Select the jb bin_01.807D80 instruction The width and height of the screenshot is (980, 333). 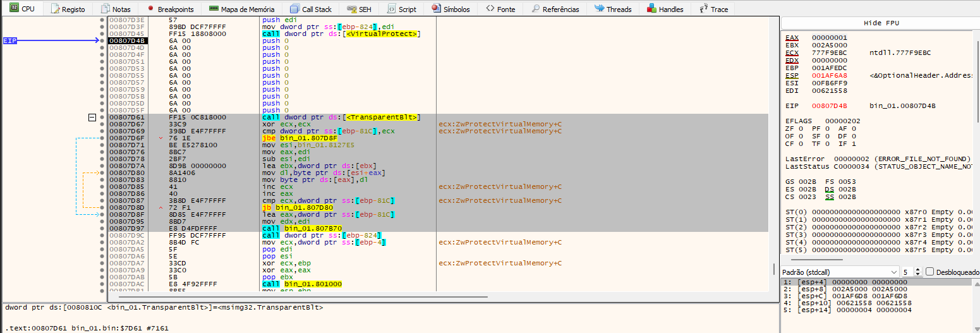coord(298,207)
